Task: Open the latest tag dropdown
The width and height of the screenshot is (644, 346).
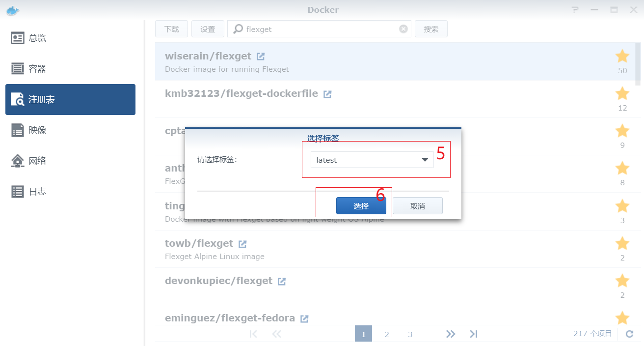Action: 424,159
